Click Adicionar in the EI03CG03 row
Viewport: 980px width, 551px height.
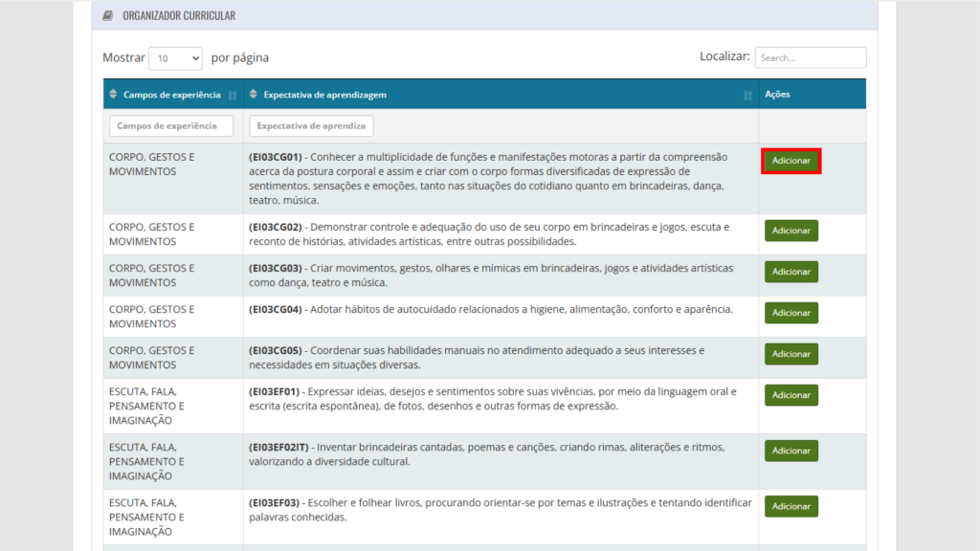click(x=791, y=272)
